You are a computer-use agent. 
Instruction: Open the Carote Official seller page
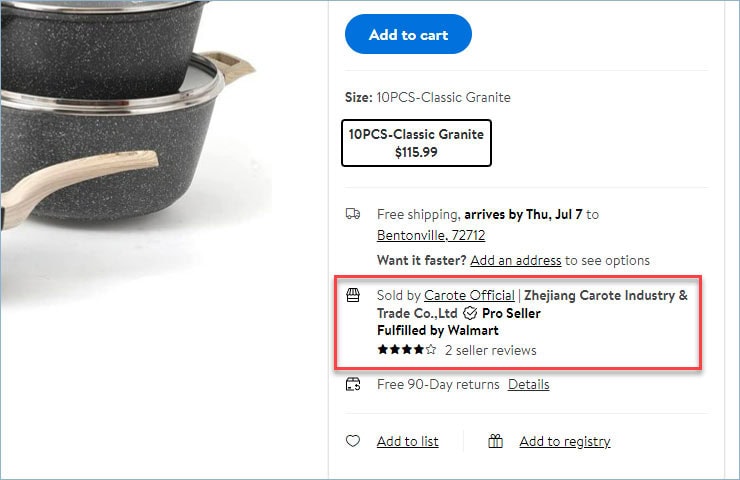[469, 295]
